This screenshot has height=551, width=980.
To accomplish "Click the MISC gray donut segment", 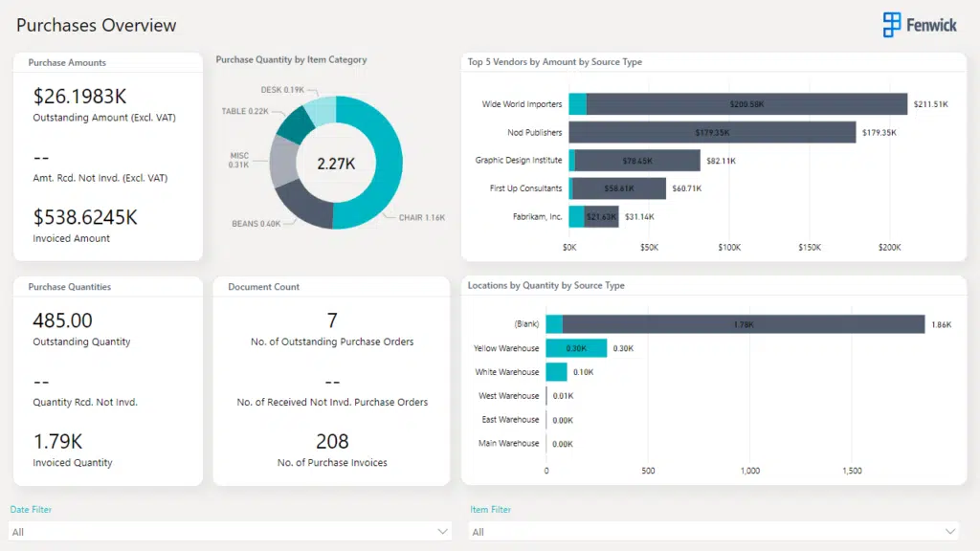I will [284, 159].
